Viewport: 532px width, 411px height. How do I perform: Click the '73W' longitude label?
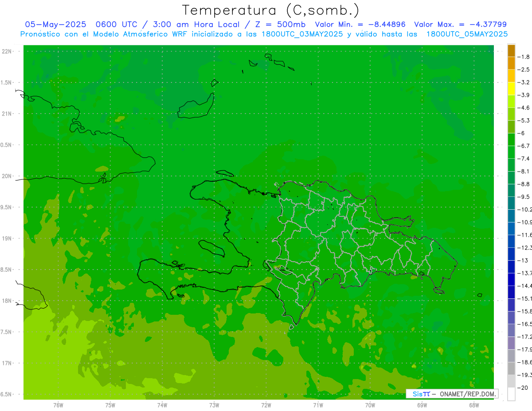(214, 405)
